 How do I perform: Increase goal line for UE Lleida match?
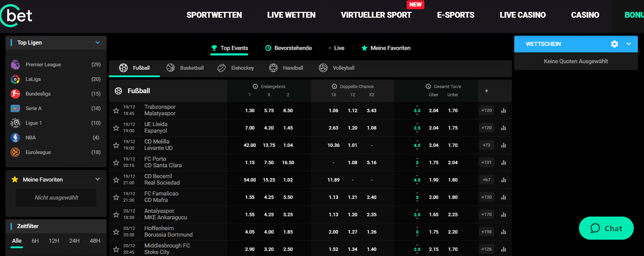pyautogui.click(x=417, y=124)
